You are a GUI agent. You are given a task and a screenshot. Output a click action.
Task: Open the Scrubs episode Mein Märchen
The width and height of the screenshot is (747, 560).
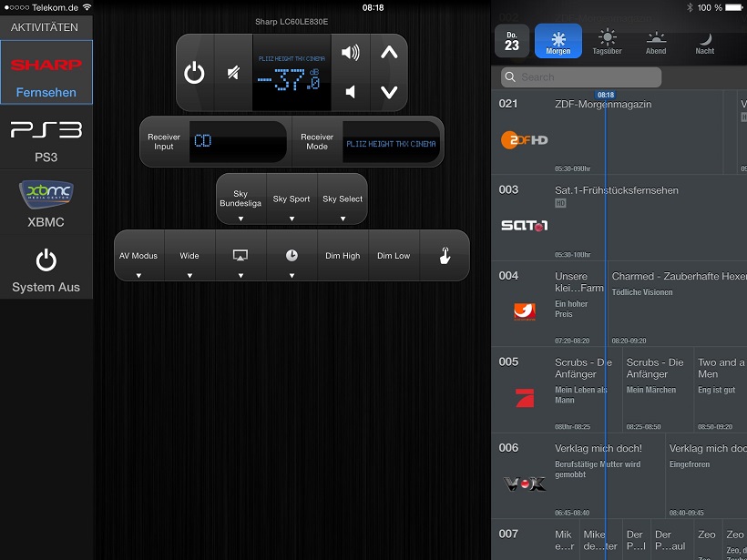click(658, 390)
